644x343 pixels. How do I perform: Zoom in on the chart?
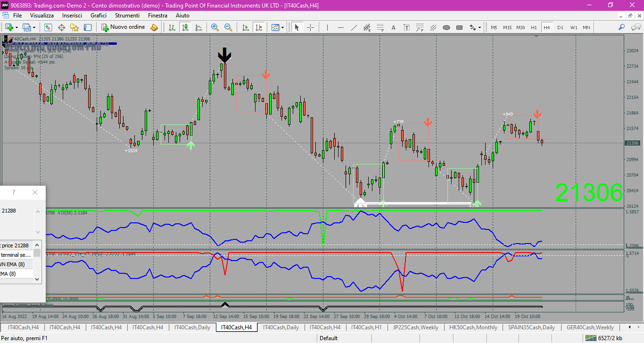click(215, 27)
